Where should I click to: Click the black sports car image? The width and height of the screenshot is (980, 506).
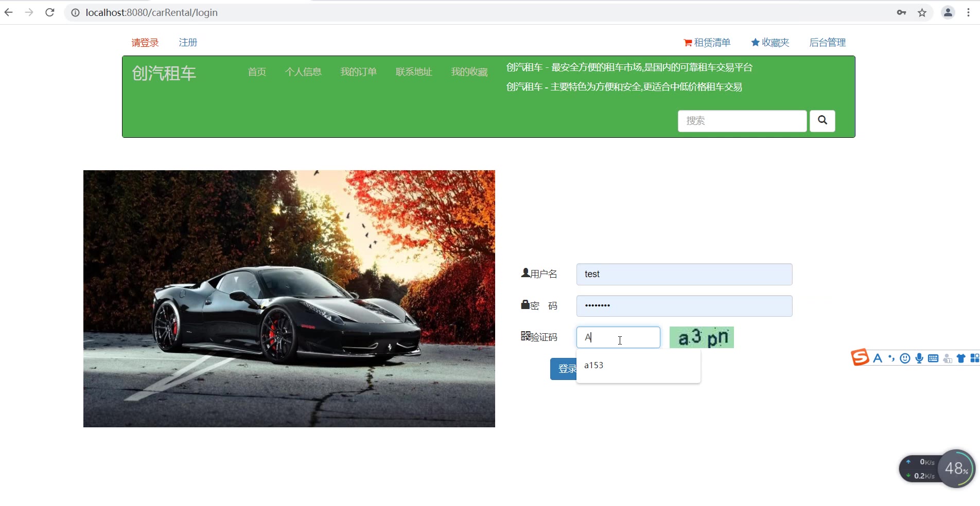tap(289, 299)
